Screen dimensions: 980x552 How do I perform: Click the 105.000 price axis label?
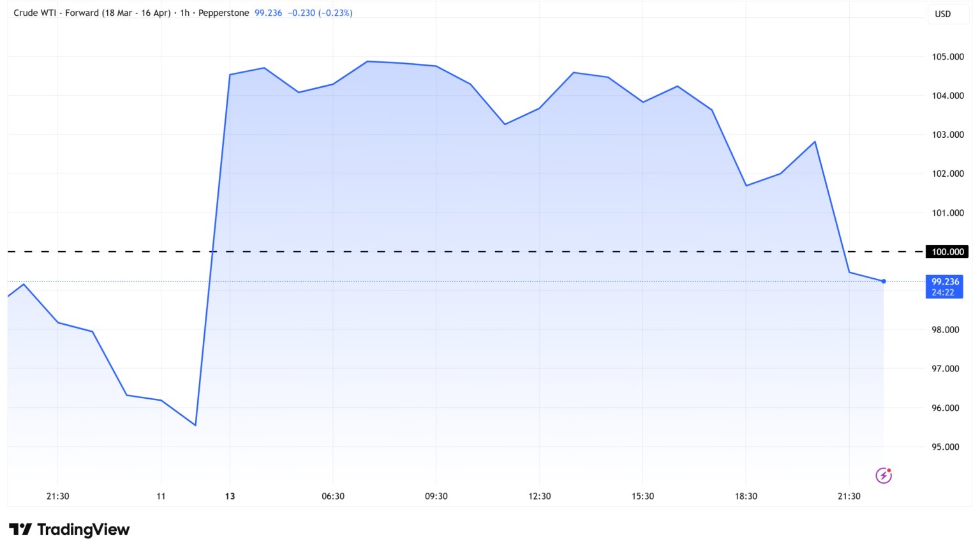click(x=947, y=57)
